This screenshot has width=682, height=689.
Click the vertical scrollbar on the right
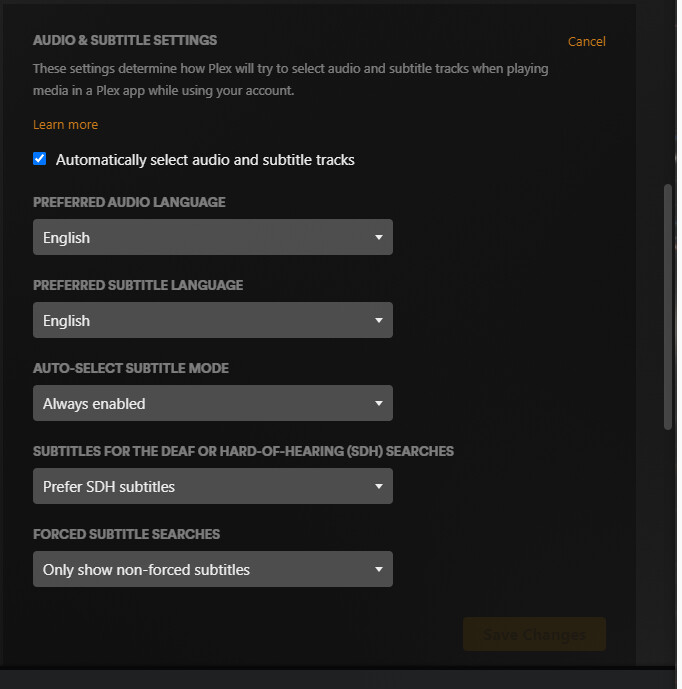[x=668, y=300]
